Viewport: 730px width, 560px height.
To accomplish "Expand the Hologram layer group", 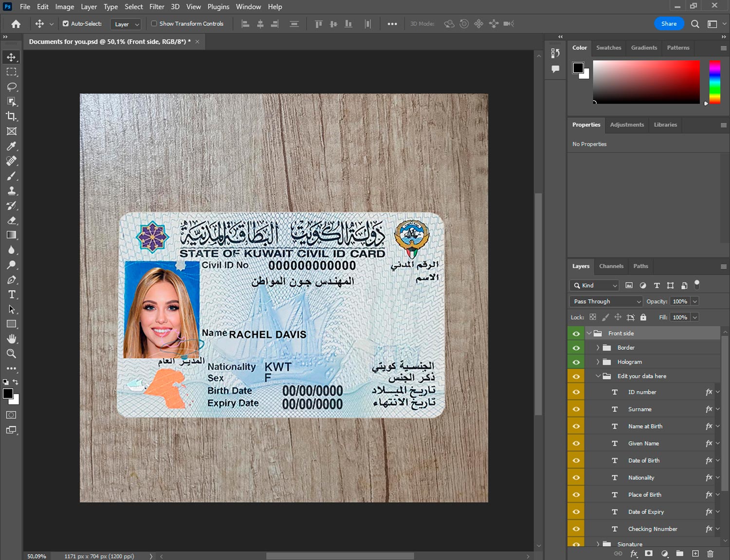I will click(598, 362).
